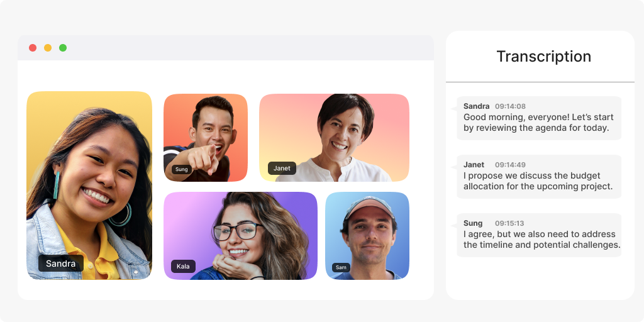Click speaker name Janet in transcript
This screenshot has width=644, height=322.
474,165
